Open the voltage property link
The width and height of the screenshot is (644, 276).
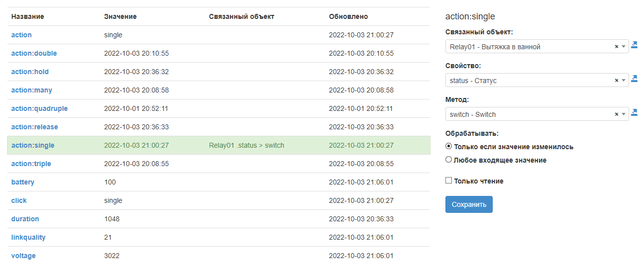tap(23, 256)
